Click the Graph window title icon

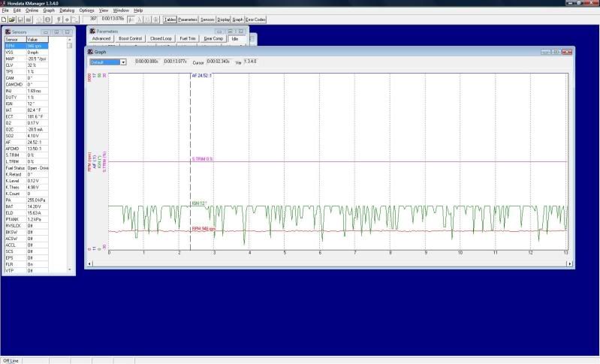90,52
